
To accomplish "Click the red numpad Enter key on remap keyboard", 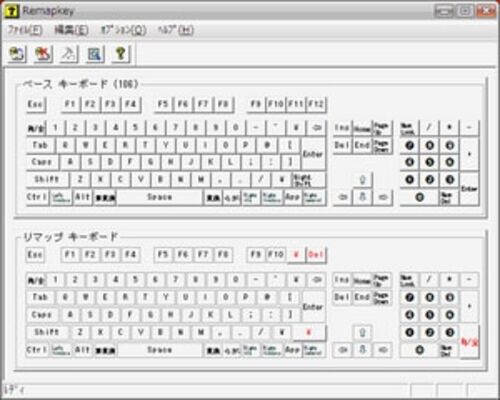I will click(x=469, y=341).
